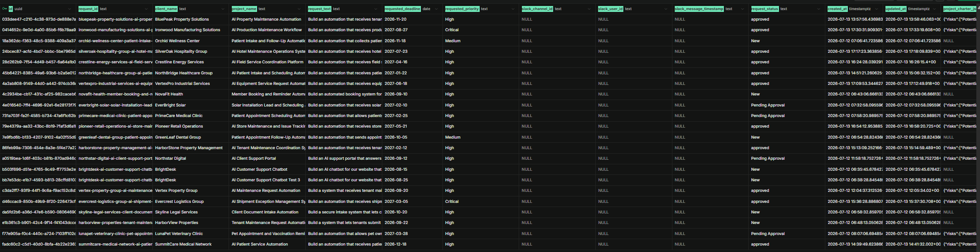980x252 pixels.
Task: Select Pending Approval status for EverBright Solar
Action: (x=787, y=105)
